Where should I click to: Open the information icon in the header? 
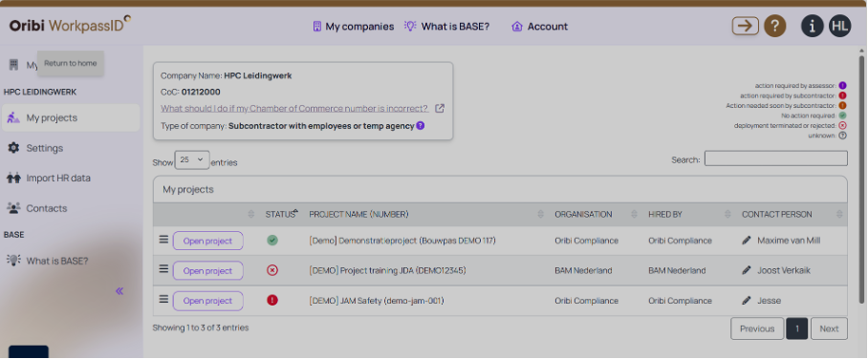(813, 26)
